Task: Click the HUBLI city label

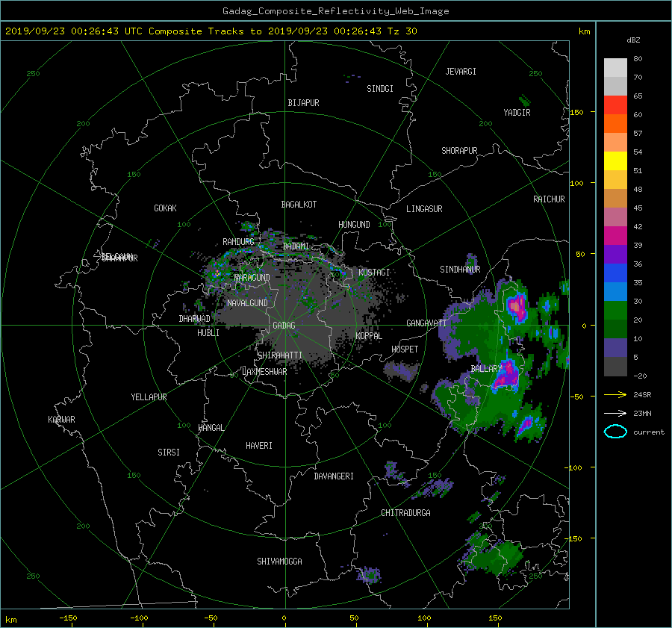Action: [208, 332]
